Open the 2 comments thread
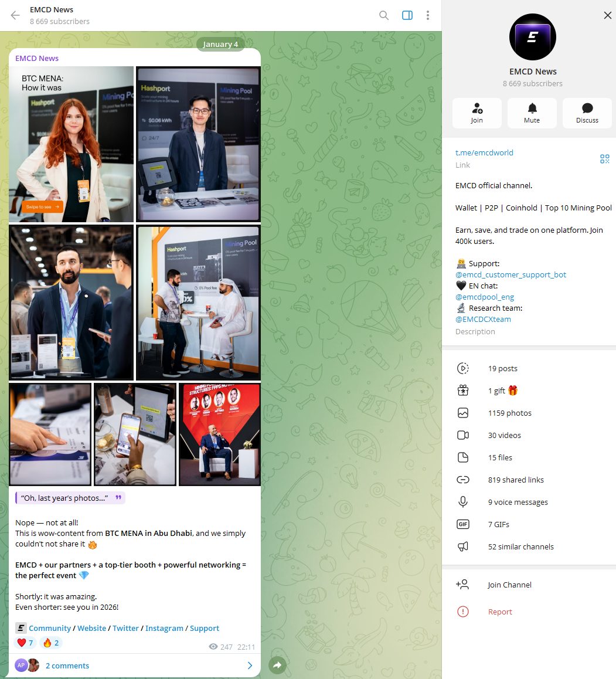616x679 pixels. pyautogui.click(x=135, y=666)
